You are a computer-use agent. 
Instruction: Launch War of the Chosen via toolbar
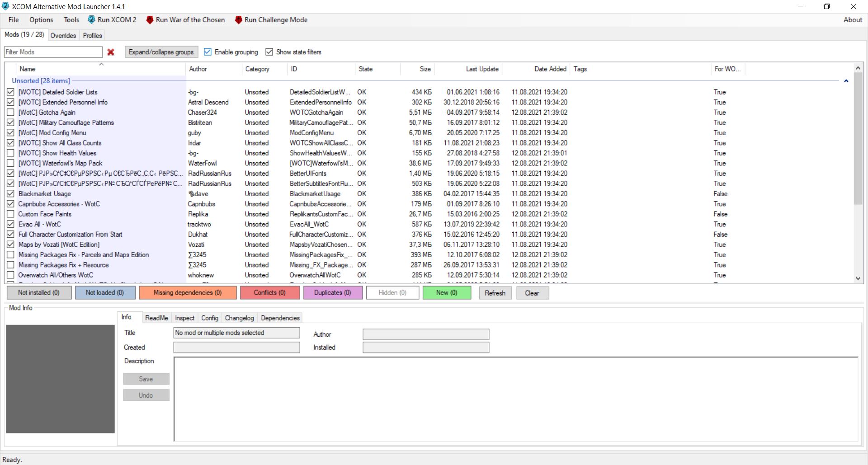[185, 20]
